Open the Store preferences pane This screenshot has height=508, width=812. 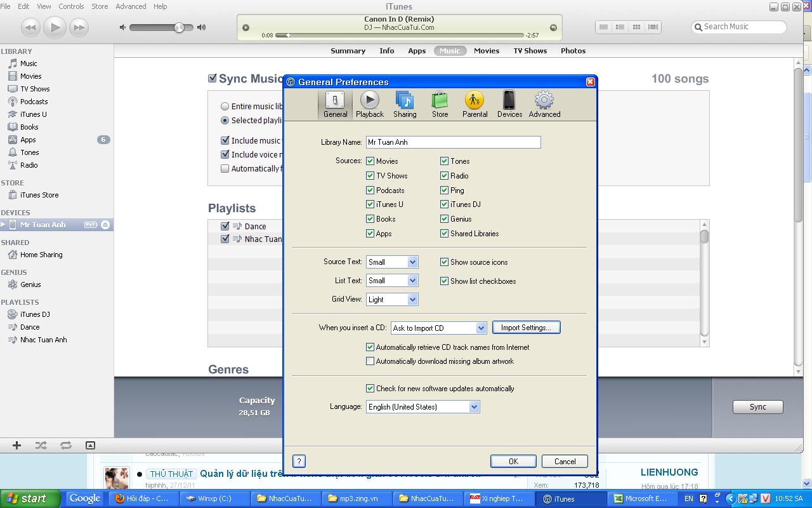[440, 104]
